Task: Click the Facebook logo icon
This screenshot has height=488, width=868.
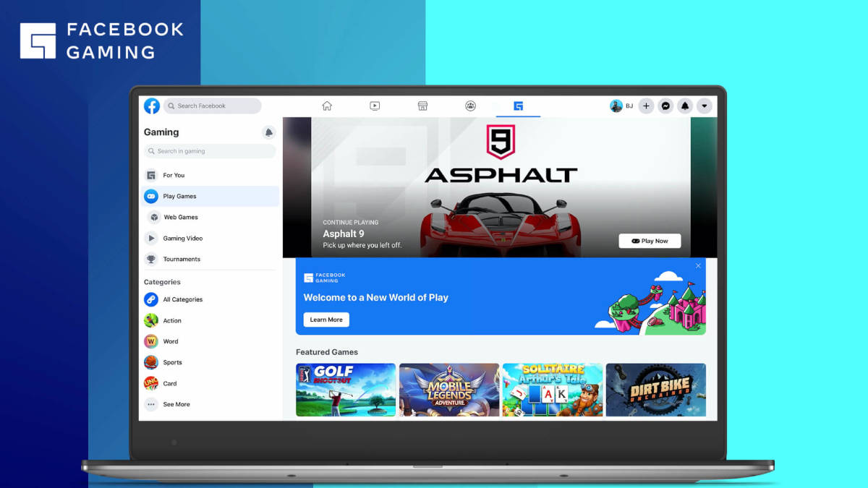Action: click(152, 106)
